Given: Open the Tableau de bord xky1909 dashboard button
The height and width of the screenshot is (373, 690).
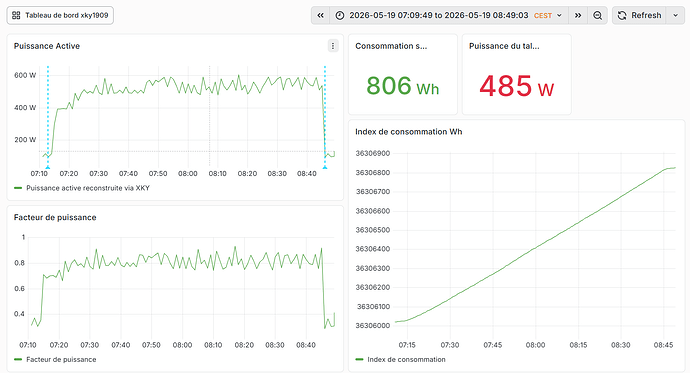Looking at the screenshot, I should (x=60, y=15).
